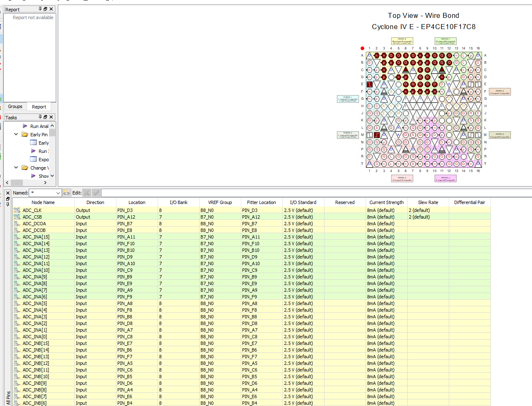This screenshot has width=532, height=406.
Task: Click the cancel edit X icon
Action: coord(87,193)
